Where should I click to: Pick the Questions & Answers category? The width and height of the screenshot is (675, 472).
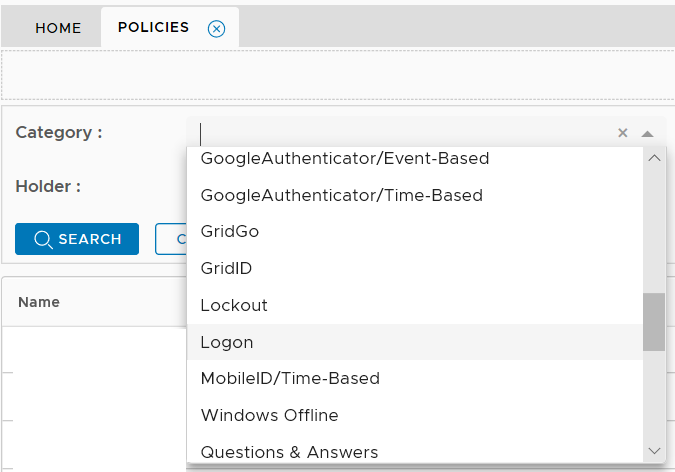[289, 452]
